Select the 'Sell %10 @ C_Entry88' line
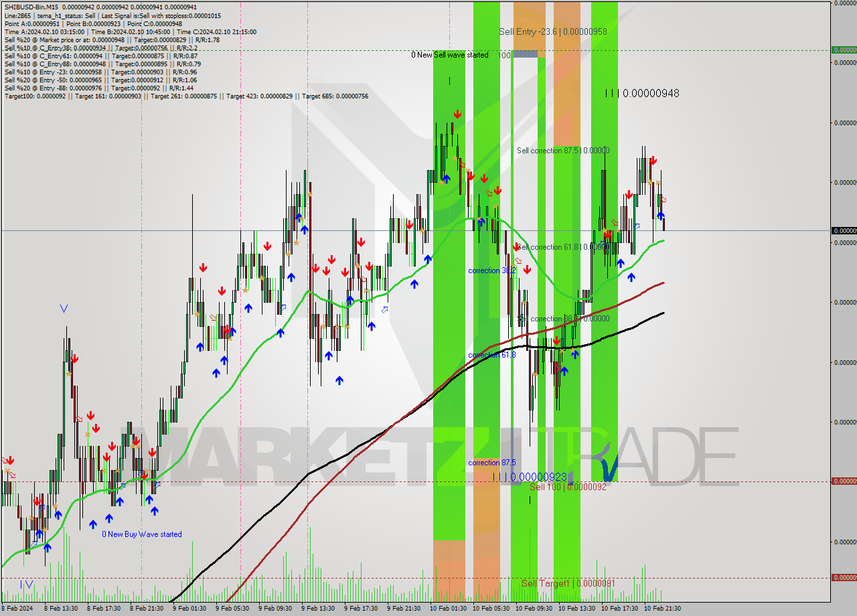Image resolution: width=857 pixels, height=616 pixels. 102,64
